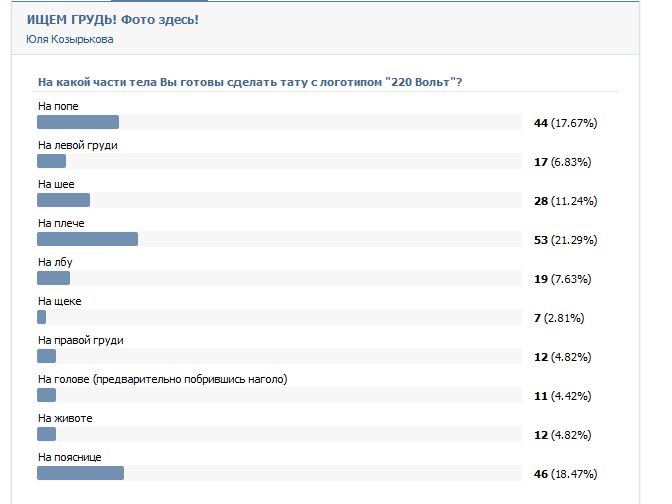Click the "На лбу" progress bar

click(x=54, y=278)
